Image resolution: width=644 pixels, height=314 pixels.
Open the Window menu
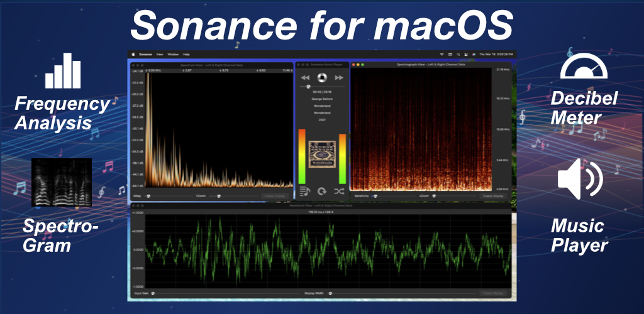(x=173, y=54)
